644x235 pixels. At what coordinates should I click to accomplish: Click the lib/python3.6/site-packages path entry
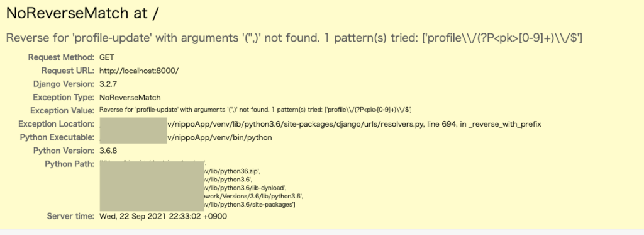click(247, 204)
